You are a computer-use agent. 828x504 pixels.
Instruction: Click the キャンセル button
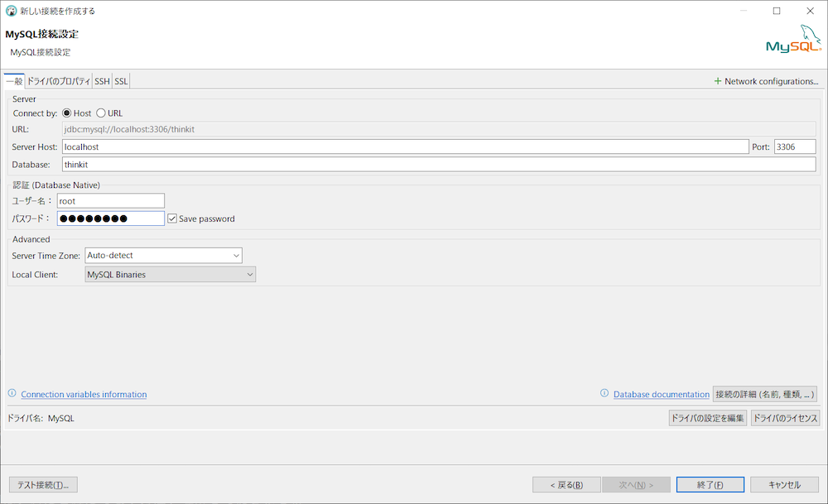pyautogui.click(x=784, y=484)
